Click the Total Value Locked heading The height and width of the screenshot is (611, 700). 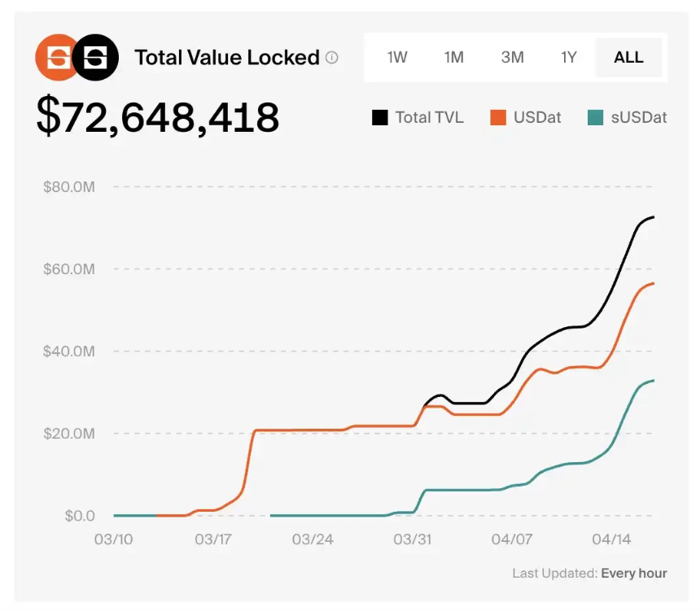coord(226,58)
